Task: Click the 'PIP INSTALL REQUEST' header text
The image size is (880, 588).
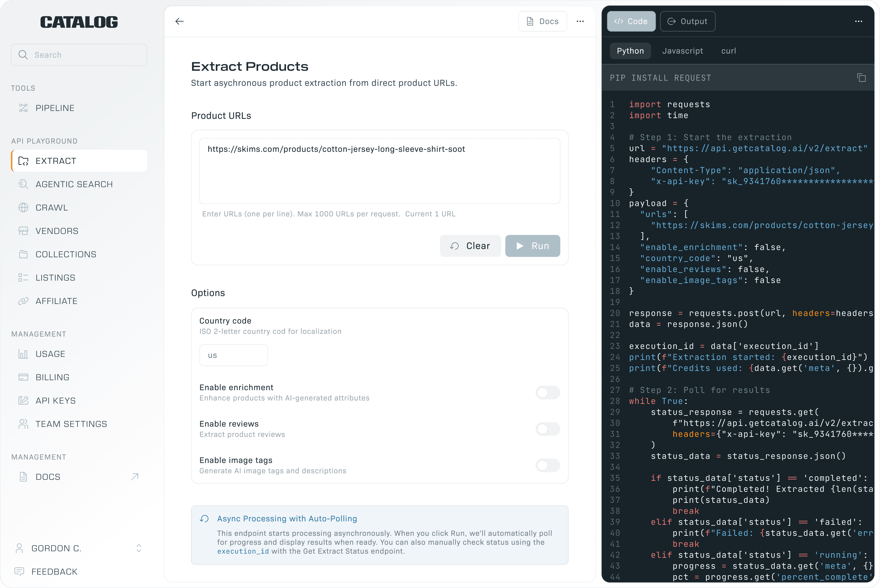Action: 660,78
